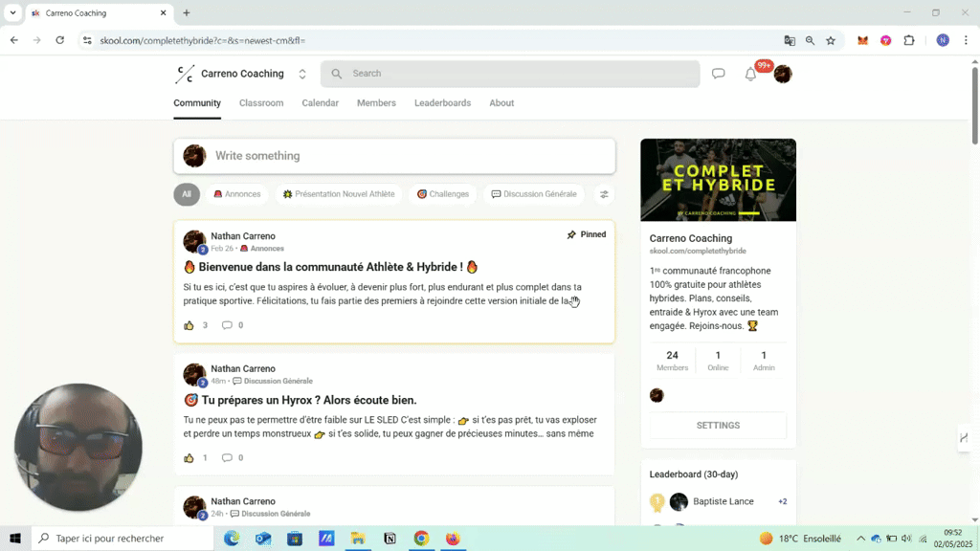
Task: Close the Carreno Coaching browser tab
Action: point(163,12)
